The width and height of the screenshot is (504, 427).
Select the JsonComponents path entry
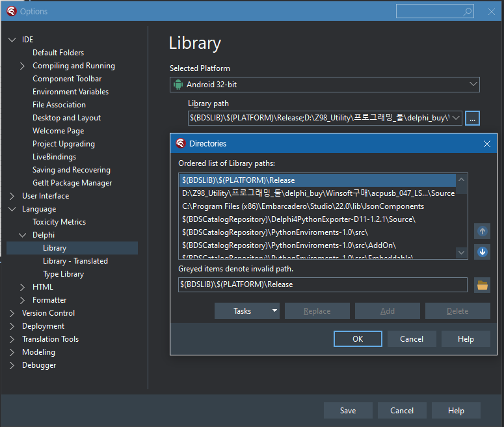click(317, 206)
